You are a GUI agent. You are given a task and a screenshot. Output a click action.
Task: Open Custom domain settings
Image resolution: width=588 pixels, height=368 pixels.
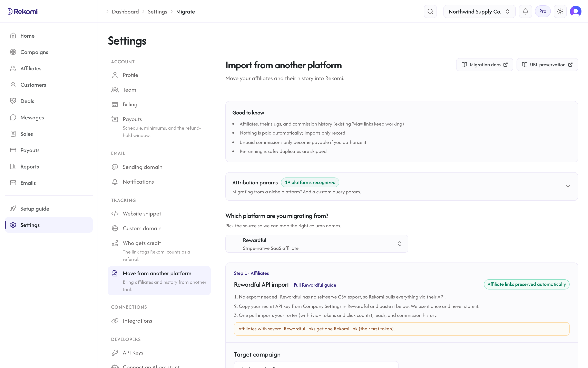[x=159, y=228]
